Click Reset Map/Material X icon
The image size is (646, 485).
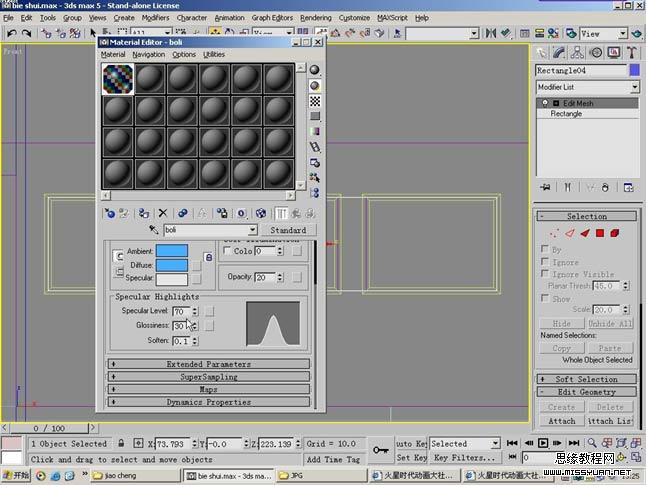(x=163, y=213)
